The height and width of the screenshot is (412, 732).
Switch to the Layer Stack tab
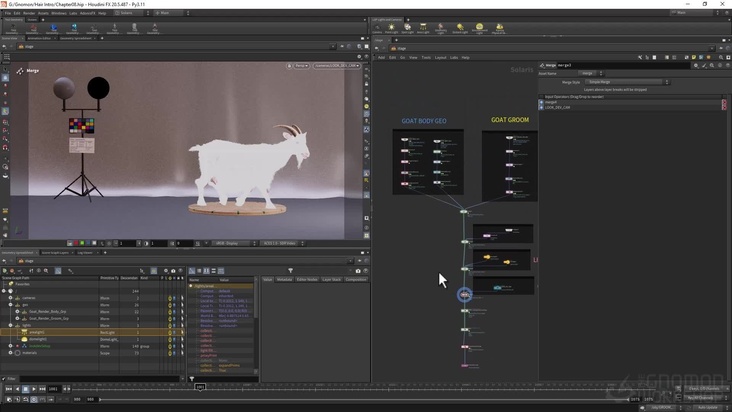click(x=331, y=279)
